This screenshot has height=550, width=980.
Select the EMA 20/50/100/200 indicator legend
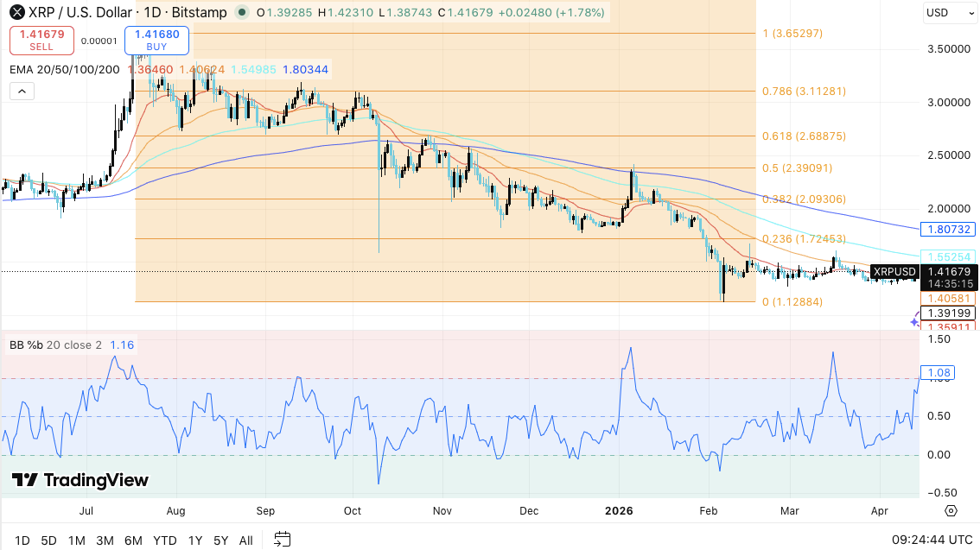65,69
